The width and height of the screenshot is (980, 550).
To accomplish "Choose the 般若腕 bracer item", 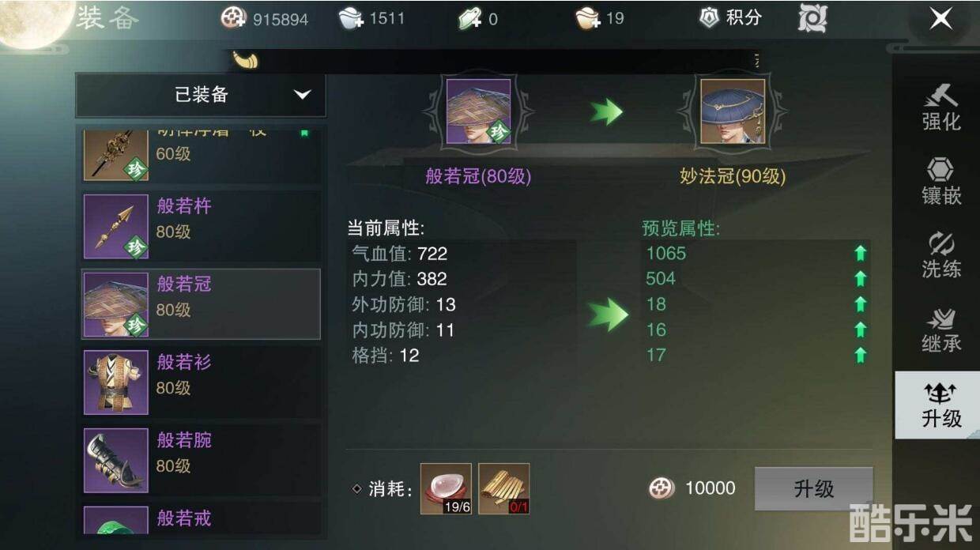I will tap(202, 460).
